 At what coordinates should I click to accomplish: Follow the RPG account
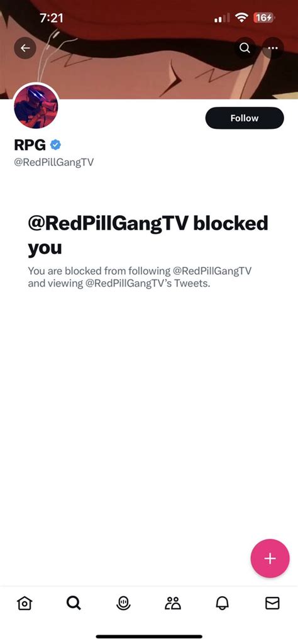click(x=245, y=118)
